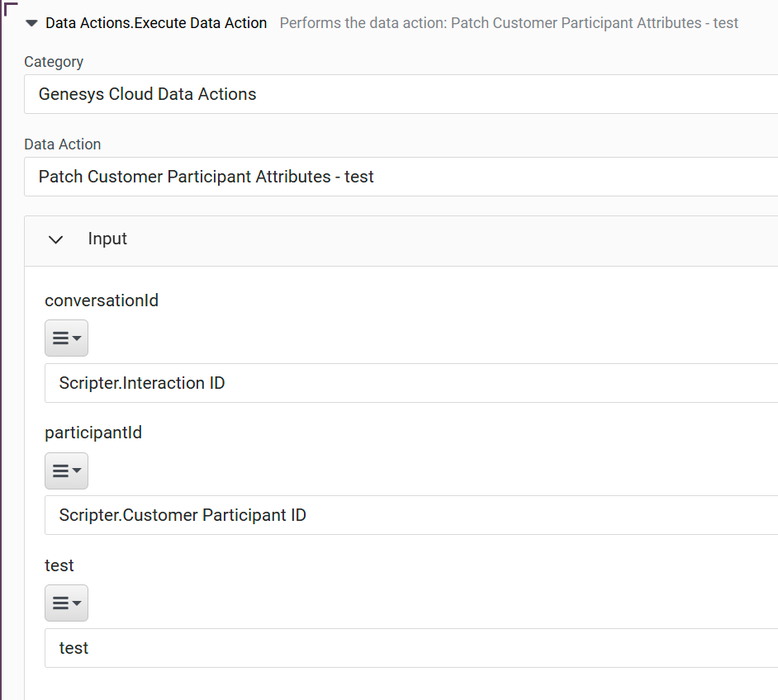This screenshot has height=700, width=778.
Task: Open test input type menu button
Action: pos(67,603)
